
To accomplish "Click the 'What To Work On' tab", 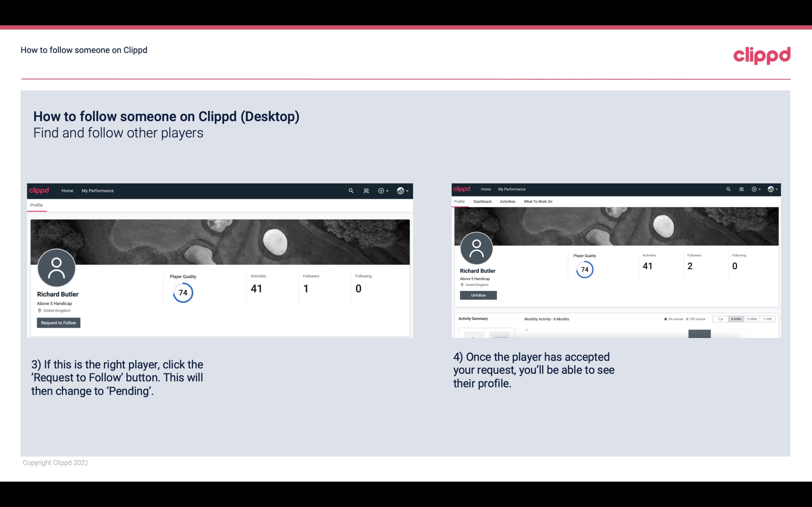I will 537,202.
